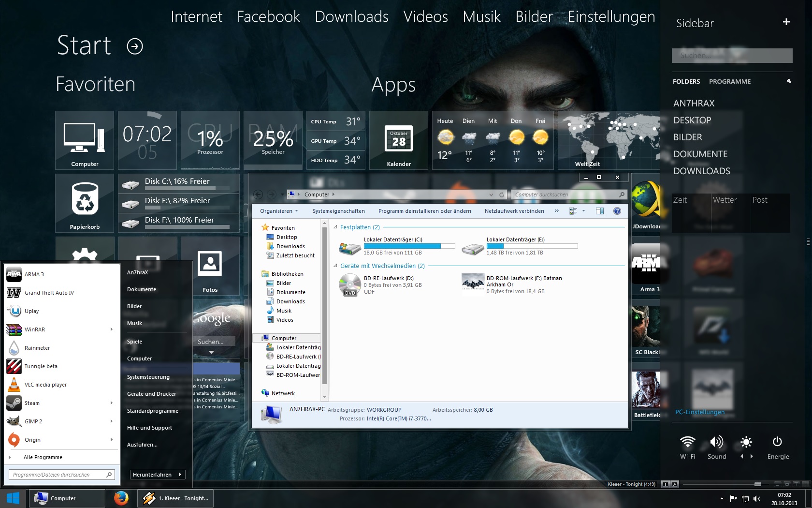The image size is (812, 508).
Task: Collapse the Festplatten (2) group
Action: (x=336, y=227)
